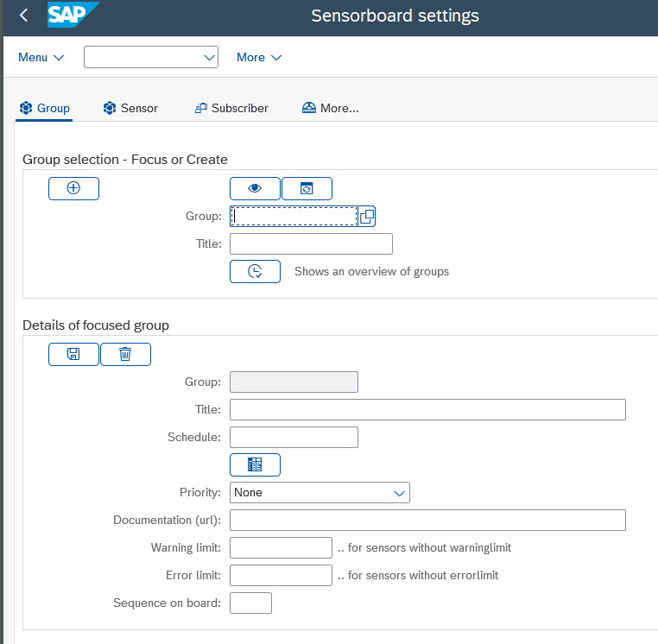Click the groups overview clock button
658x644 pixels.
tap(255, 271)
